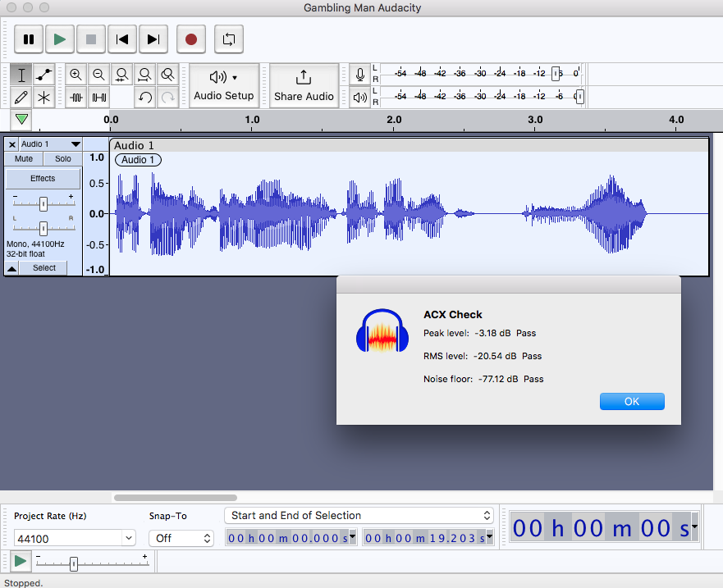Click the 2.0 mark on the timeline ruler
This screenshot has width=723, height=588.
394,120
